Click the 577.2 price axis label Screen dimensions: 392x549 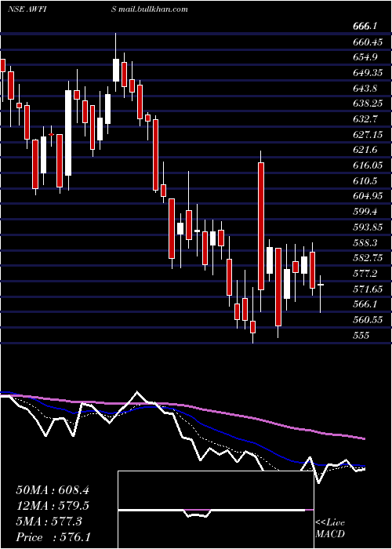[x=365, y=274]
